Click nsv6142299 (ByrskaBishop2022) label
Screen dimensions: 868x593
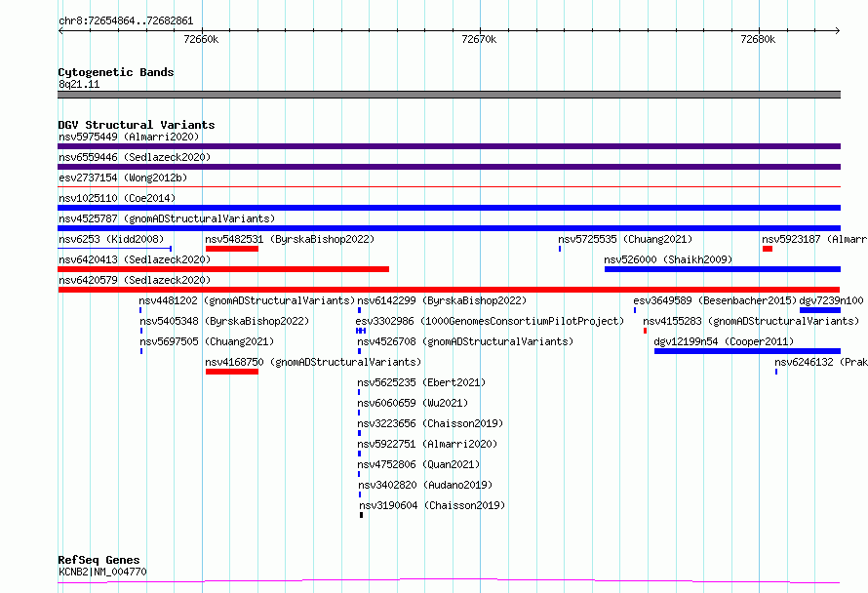point(442,300)
